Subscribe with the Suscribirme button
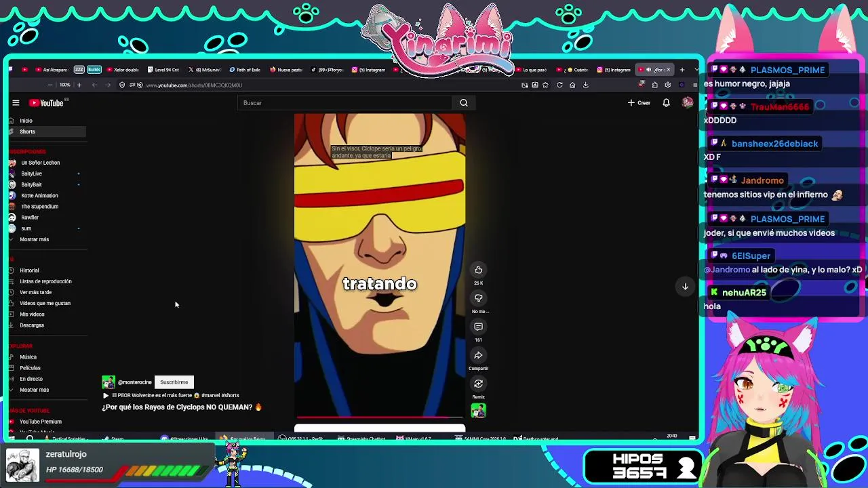 click(x=174, y=382)
